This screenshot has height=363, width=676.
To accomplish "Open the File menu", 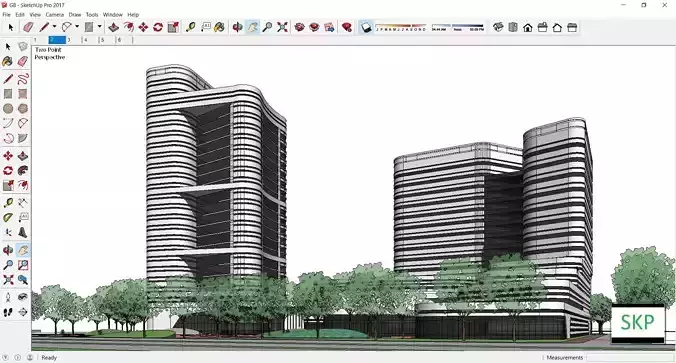I will [x=6, y=15].
